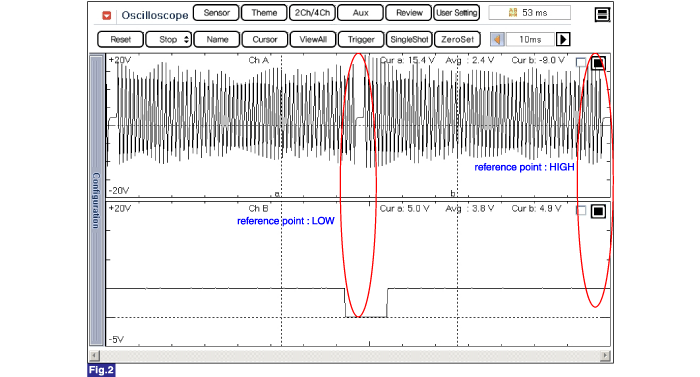Click the list view icon at top right
Screen dimensions: 700x377
coord(602,15)
